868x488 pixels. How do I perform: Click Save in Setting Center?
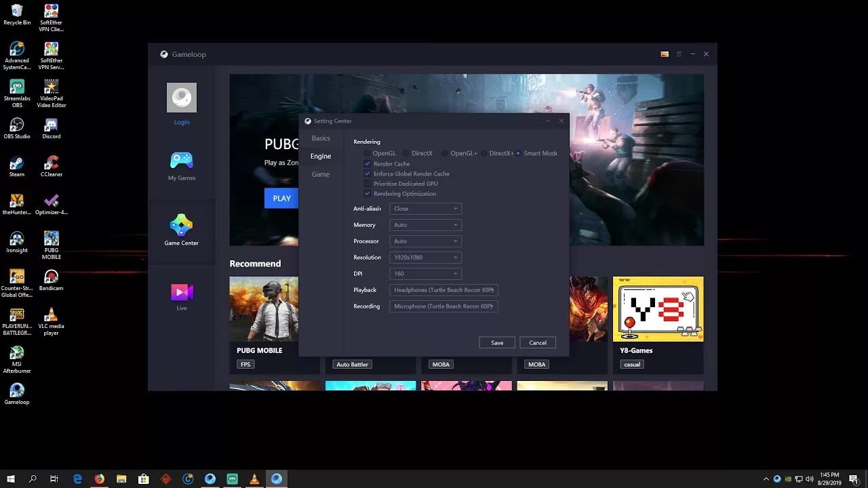pyautogui.click(x=497, y=343)
